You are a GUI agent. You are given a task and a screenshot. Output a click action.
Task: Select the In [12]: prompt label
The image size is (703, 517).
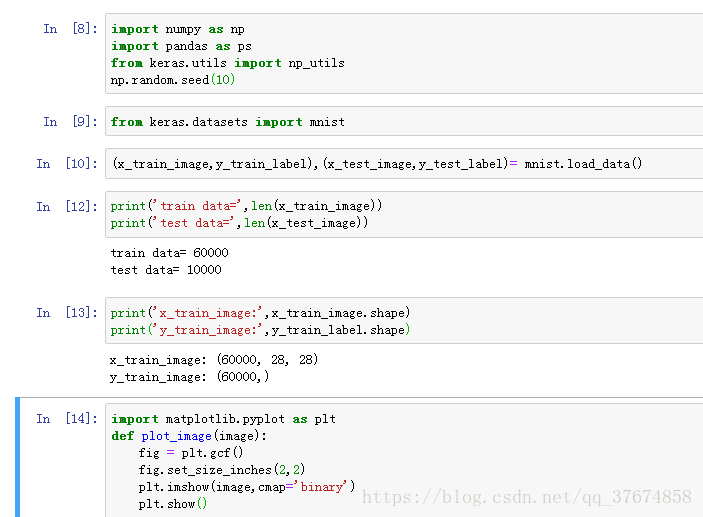pos(67,206)
